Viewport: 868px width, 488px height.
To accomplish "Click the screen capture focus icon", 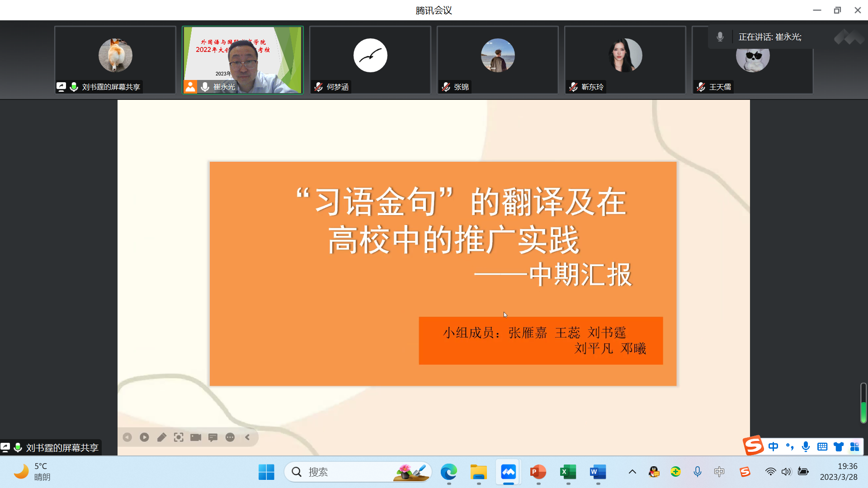I will point(179,437).
